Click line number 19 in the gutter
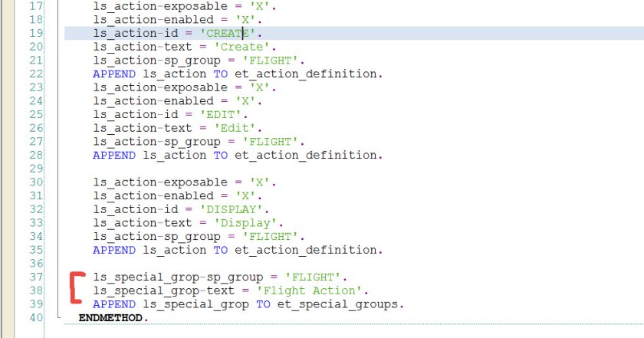The image size is (644, 338). click(36, 33)
